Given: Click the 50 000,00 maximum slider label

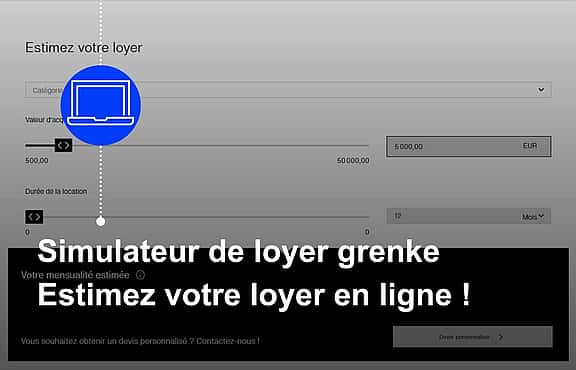Looking at the screenshot, I should (x=353, y=161).
